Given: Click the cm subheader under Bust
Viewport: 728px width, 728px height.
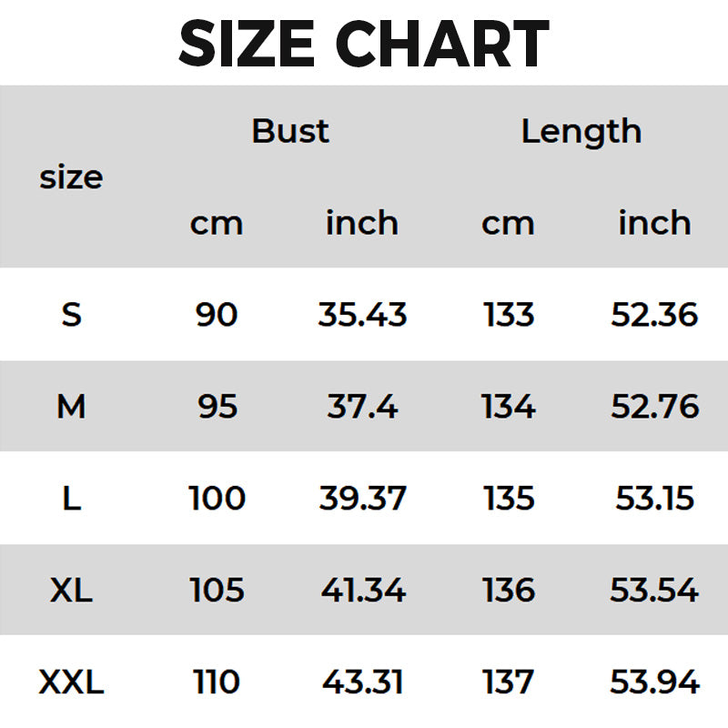Looking at the screenshot, I should [x=217, y=224].
